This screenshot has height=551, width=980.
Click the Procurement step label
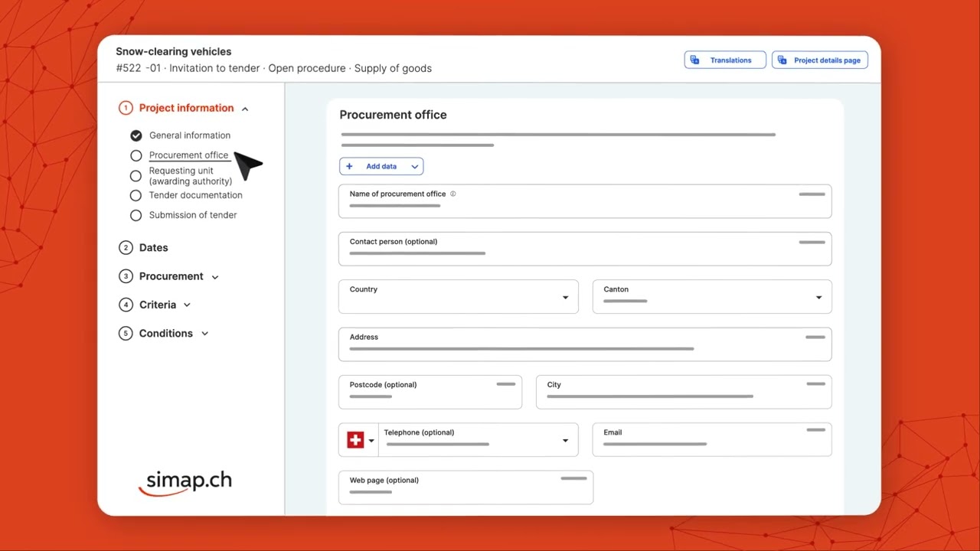[x=171, y=276]
